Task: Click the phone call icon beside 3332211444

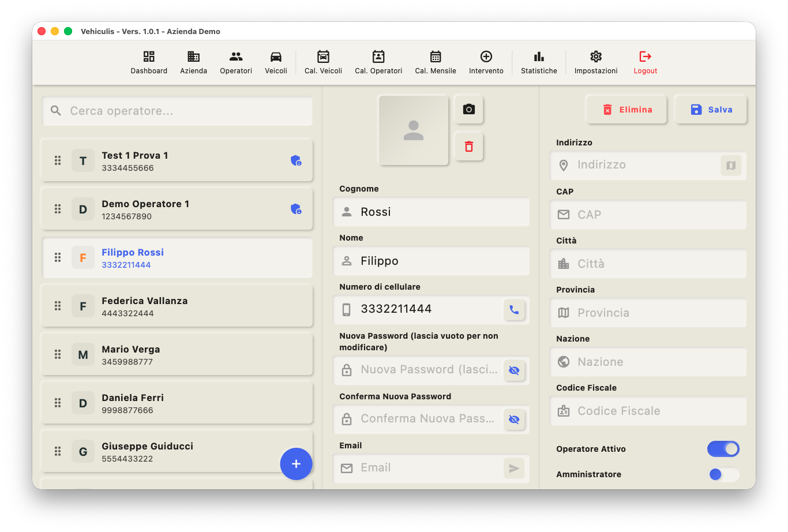Action: click(x=514, y=310)
